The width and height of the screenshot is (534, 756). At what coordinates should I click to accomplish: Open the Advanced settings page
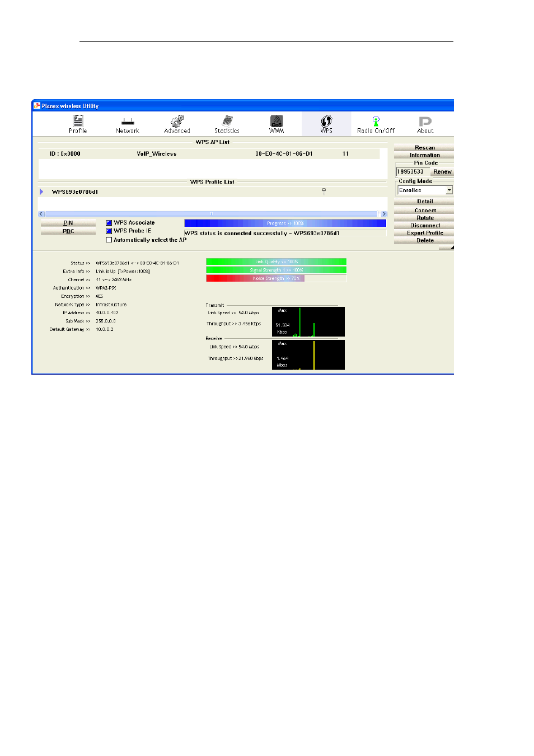pos(177,124)
